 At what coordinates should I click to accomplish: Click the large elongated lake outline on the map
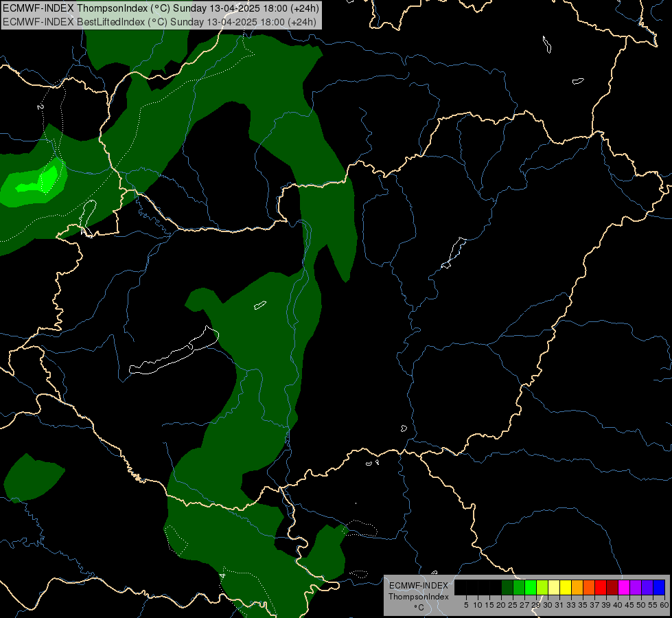(x=174, y=351)
